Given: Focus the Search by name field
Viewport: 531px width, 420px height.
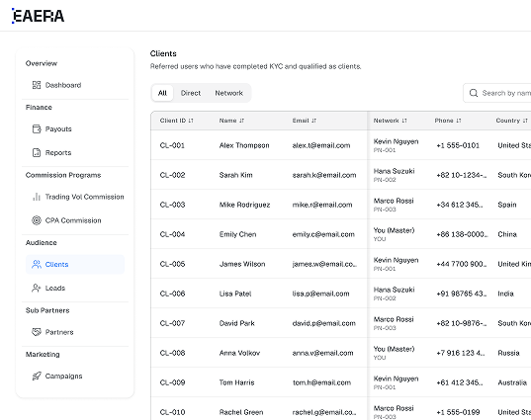Looking at the screenshot, I should tap(497, 93).
